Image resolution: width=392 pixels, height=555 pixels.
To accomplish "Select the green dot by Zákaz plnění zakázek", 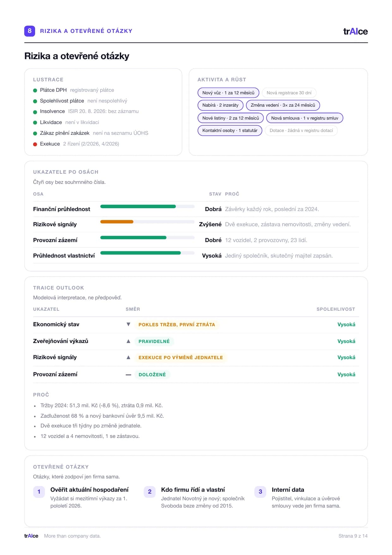I will (35, 133).
